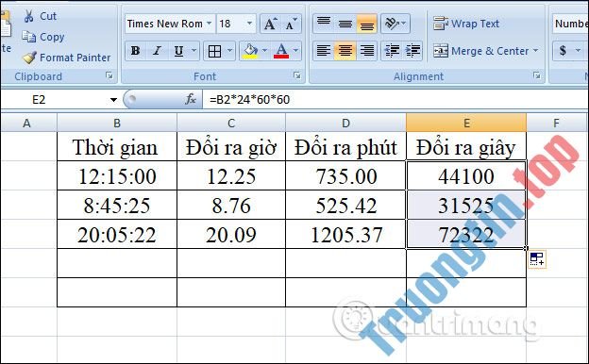Select column D header
Viewport: 589px width, 364px height.
pos(346,124)
